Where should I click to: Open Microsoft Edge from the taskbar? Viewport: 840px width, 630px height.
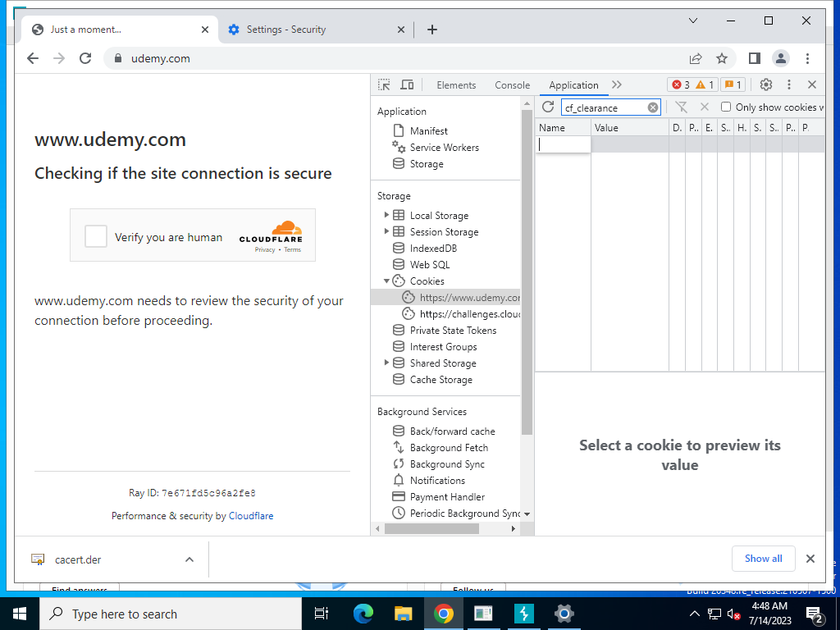click(363, 614)
